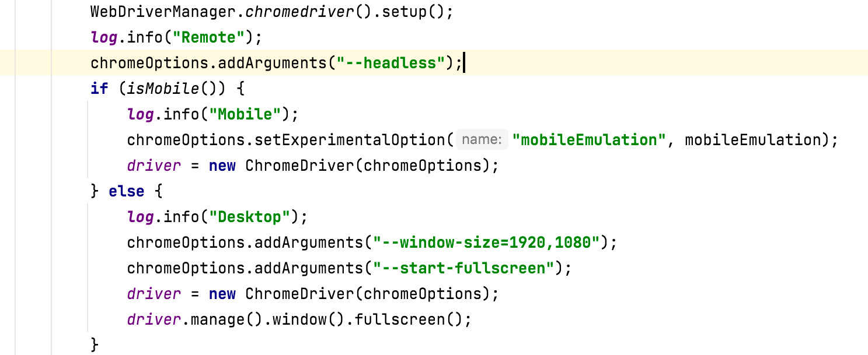The image size is (868, 355).
Task: Click the "--window-size=1920,1080" string
Action: (486, 242)
